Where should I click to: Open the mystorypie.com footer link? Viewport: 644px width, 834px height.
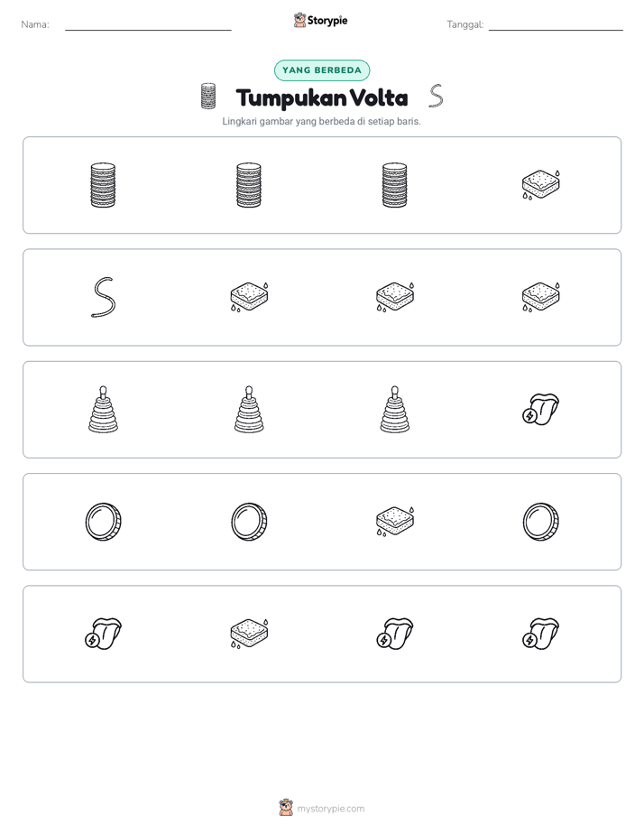(322, 808)
